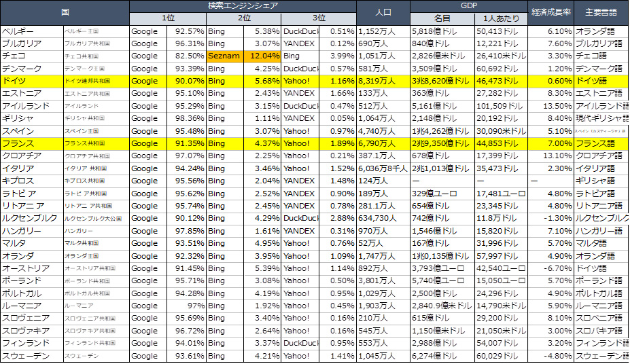
Task: Select the 名目 header cell
Action: click(442, 18)
